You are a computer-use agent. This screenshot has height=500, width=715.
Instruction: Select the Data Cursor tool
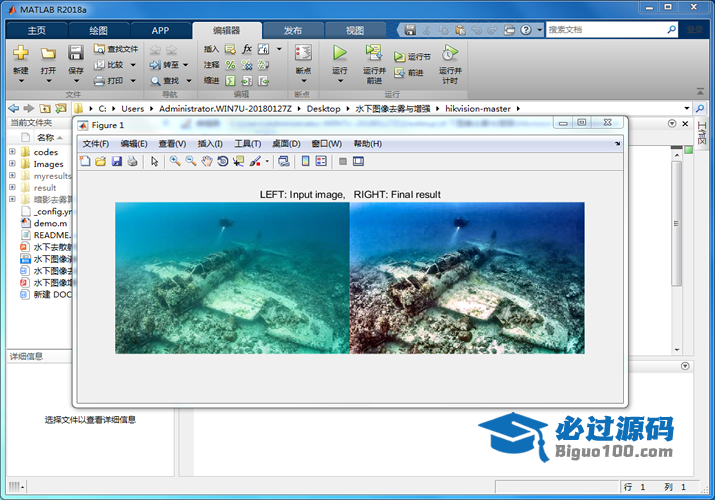tap(238, 161)
